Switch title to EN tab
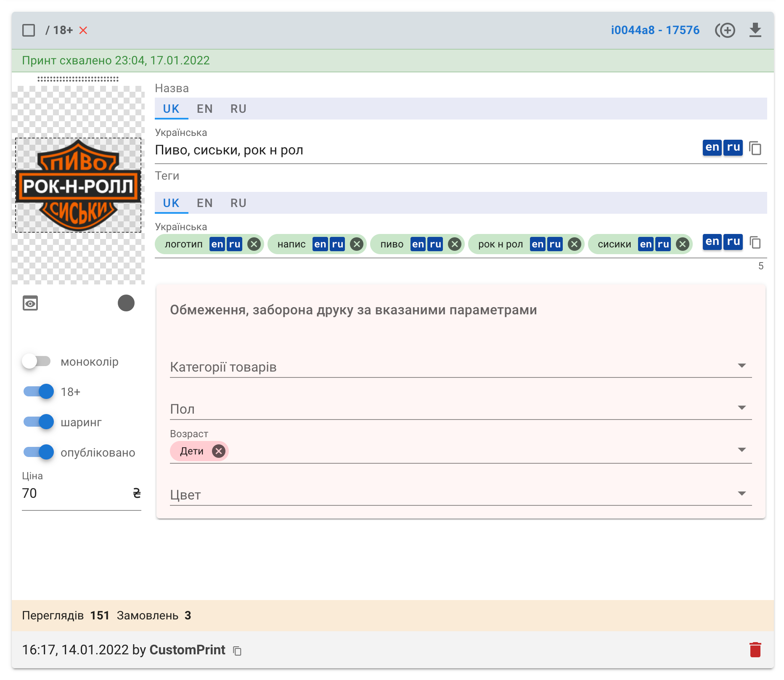The image size is (784, 680). (x=205, y=109)
